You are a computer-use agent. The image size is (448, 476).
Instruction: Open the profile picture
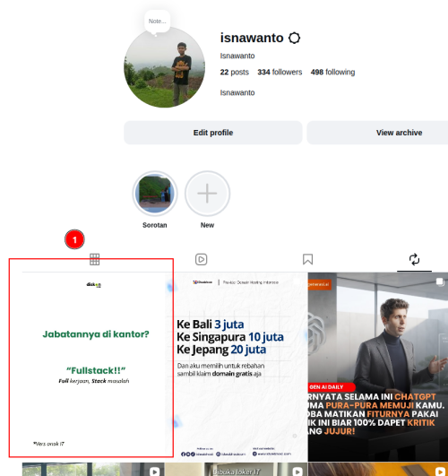[165, 67]
